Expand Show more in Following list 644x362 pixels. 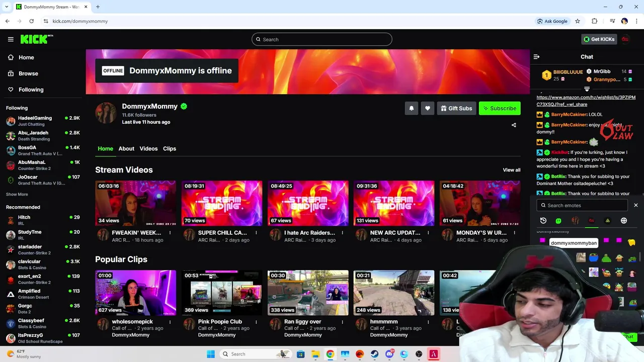17,194
